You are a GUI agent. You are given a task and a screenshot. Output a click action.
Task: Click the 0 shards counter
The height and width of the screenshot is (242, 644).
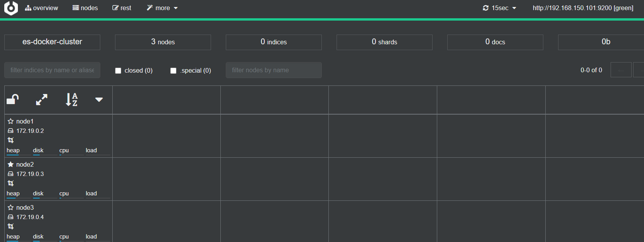point(384,42)
